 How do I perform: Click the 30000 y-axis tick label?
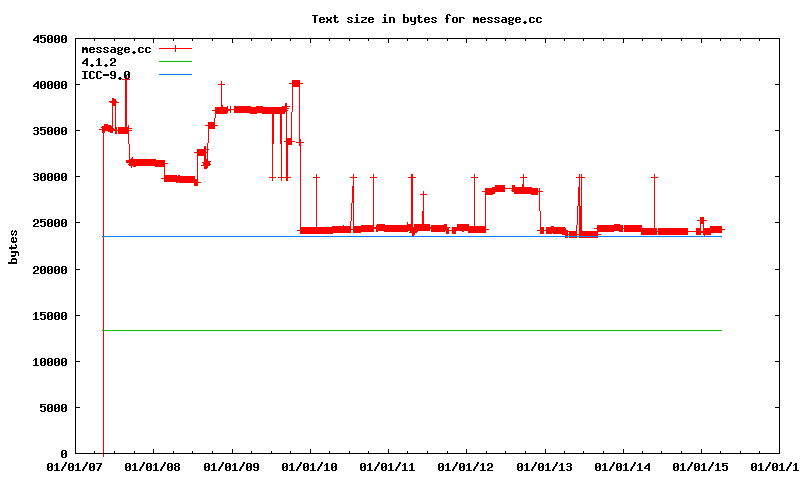[x=47, y=177]
